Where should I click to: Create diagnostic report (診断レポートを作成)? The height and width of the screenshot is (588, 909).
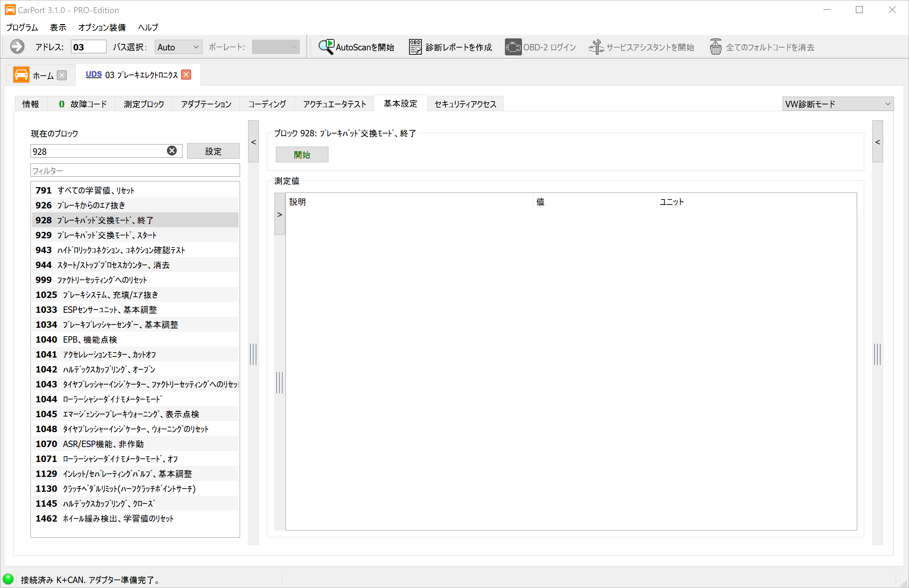pyautogui.click(x=451, y=47)
